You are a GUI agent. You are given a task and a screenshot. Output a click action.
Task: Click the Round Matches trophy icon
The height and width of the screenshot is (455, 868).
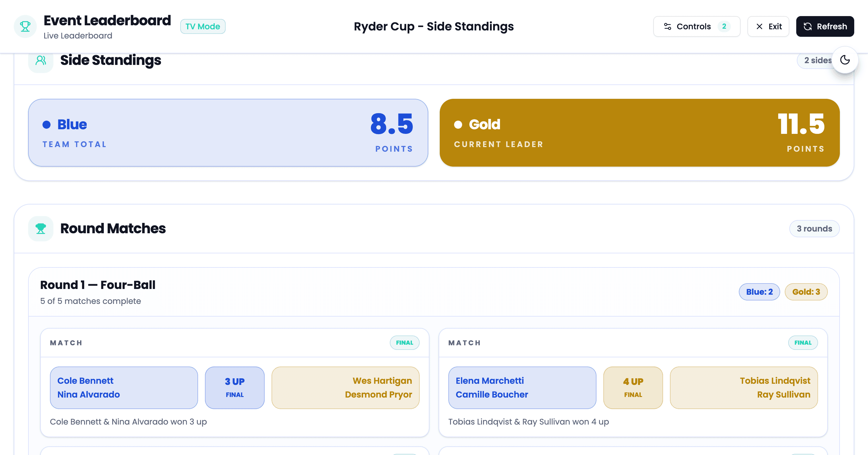pos(41,229)
